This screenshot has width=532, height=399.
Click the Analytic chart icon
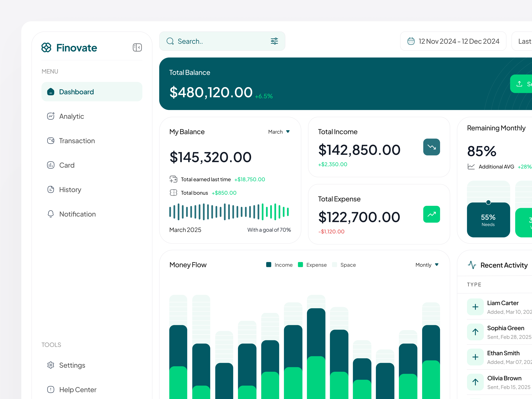coord(51,116)
